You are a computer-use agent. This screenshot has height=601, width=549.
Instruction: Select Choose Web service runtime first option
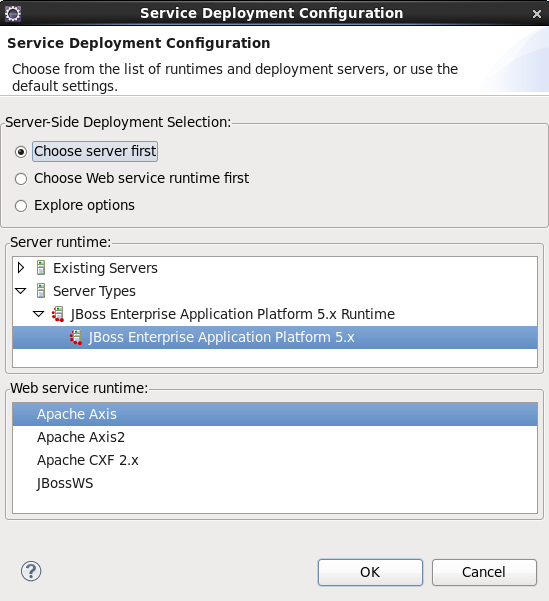point(21,179)
